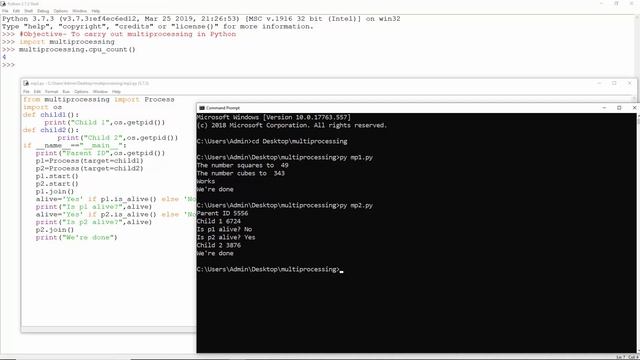Open Options menu in Python Shell window

pyautogui.click(x=61, y=11)
